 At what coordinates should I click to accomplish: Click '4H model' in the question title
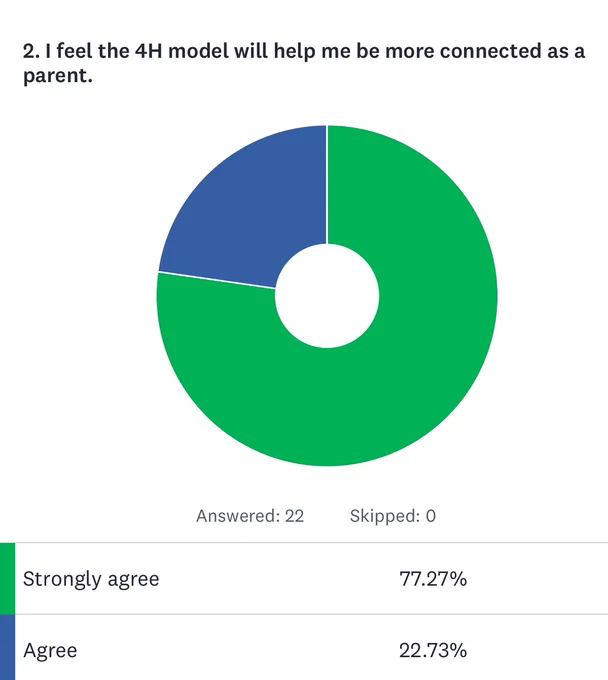point(181,51)
